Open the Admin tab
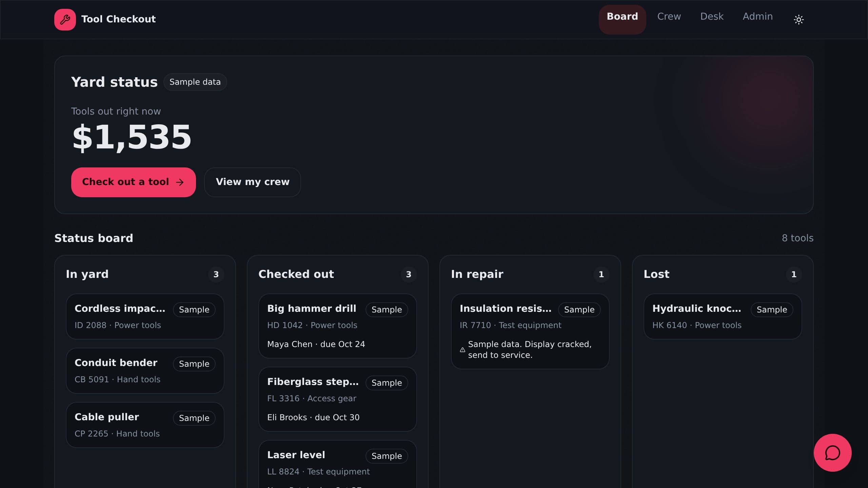The image size is (868, 488). click(x=757, y=16)
